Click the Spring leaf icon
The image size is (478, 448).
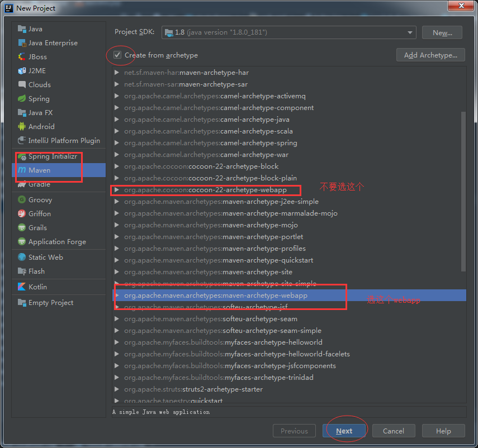[22, 99]
